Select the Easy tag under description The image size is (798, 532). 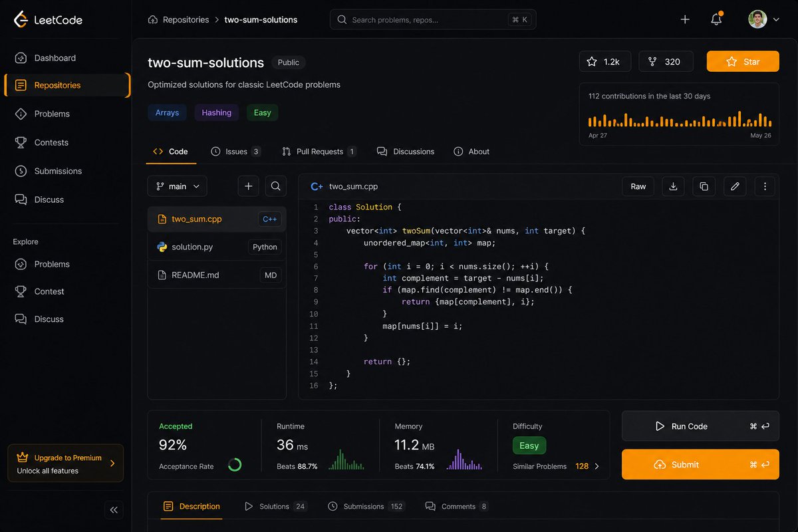click(263, 112)
